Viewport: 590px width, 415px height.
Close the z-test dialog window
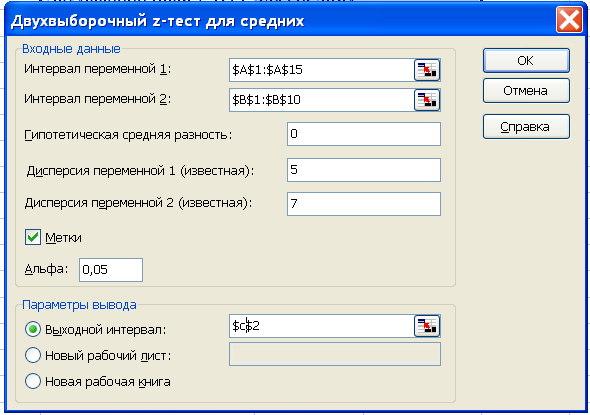pos(569,20)
